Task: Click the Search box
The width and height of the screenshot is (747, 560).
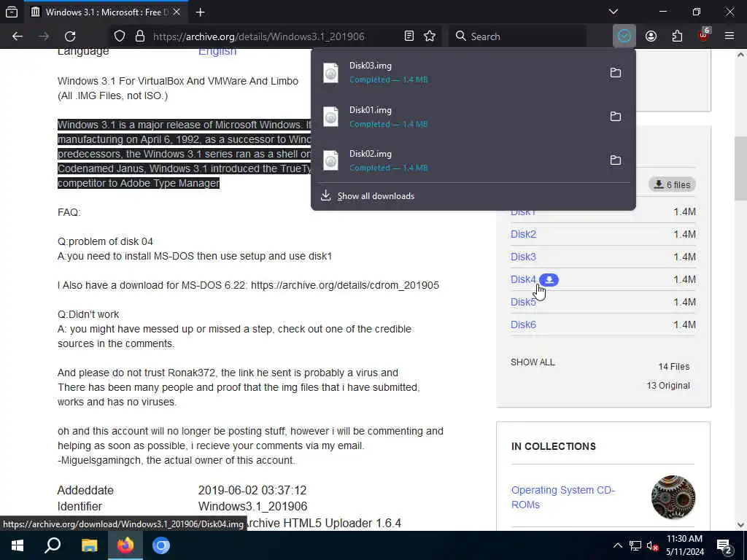Action: (519, 36)
